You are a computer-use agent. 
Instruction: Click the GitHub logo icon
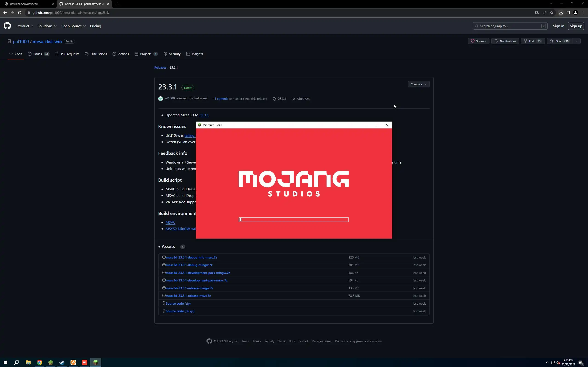(7, 26)
